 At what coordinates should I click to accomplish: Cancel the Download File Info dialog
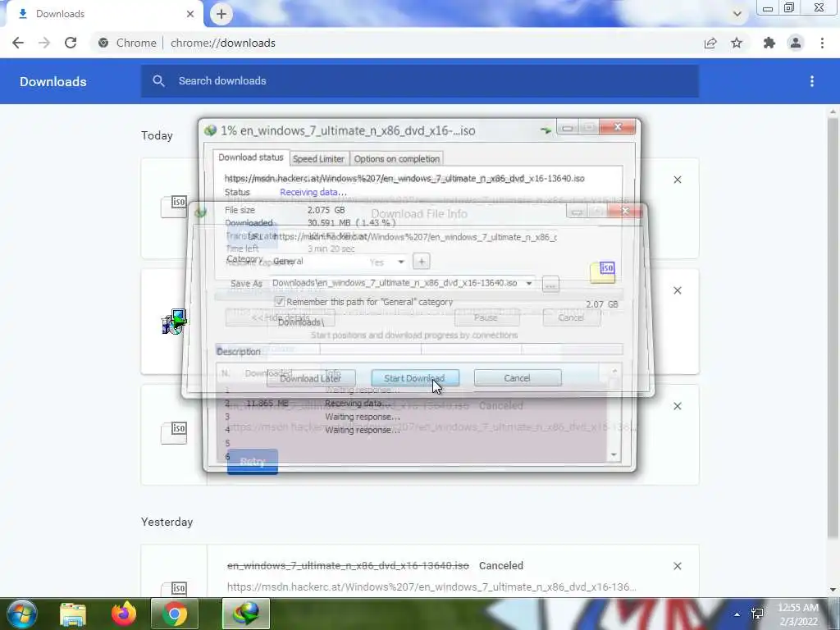point(518,378)
